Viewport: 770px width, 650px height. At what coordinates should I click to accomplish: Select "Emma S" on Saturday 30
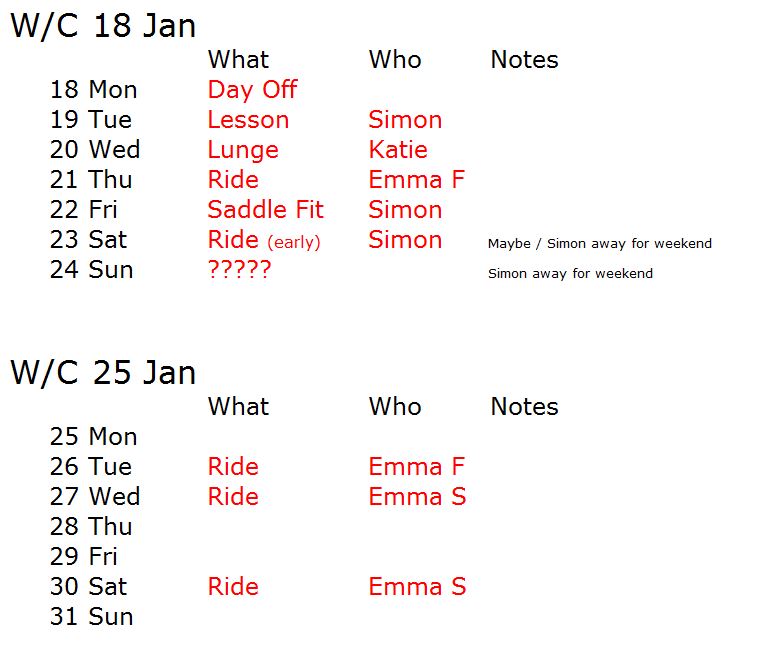417,587
